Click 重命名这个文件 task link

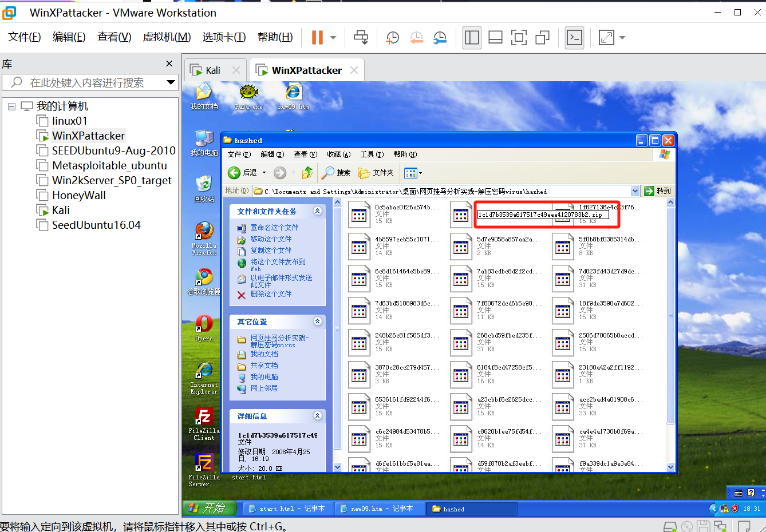[x=274, y=228]
